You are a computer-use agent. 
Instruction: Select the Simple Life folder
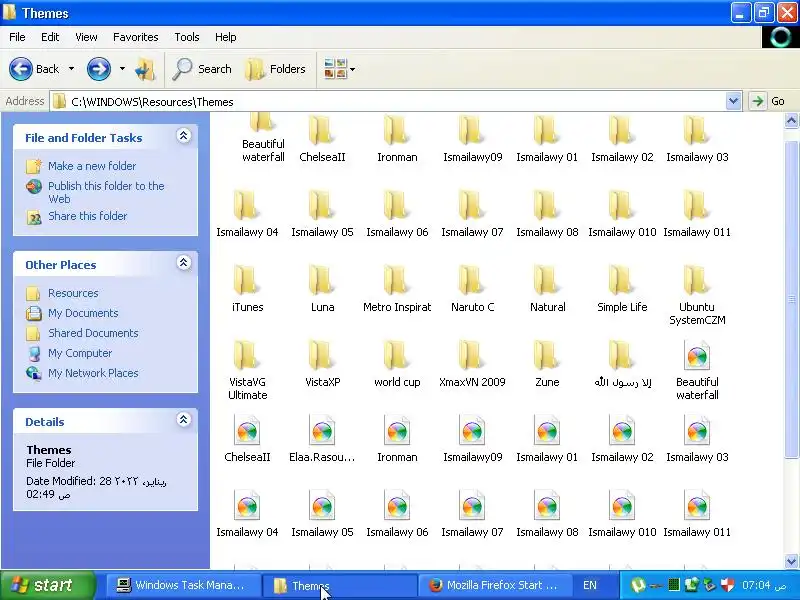click(x=622, y=288)
